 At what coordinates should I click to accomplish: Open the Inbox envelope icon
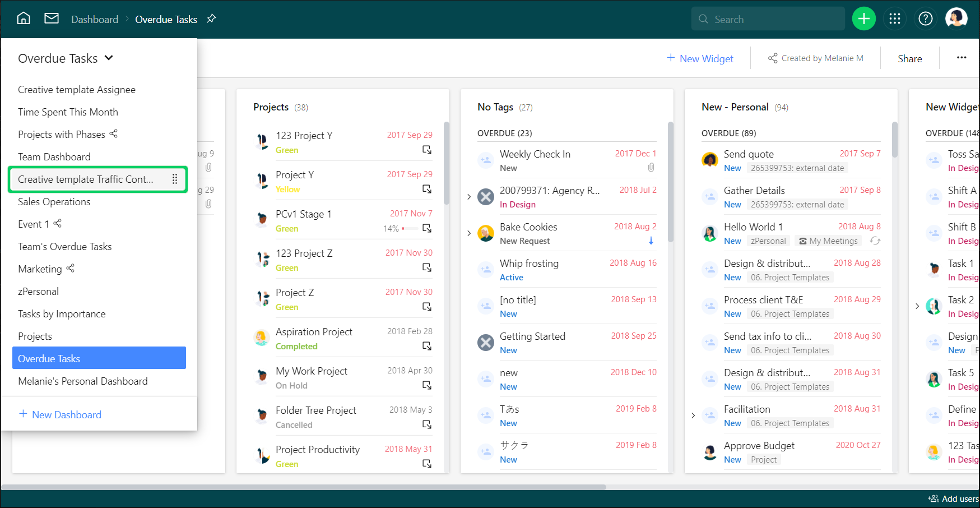[52, 19]
